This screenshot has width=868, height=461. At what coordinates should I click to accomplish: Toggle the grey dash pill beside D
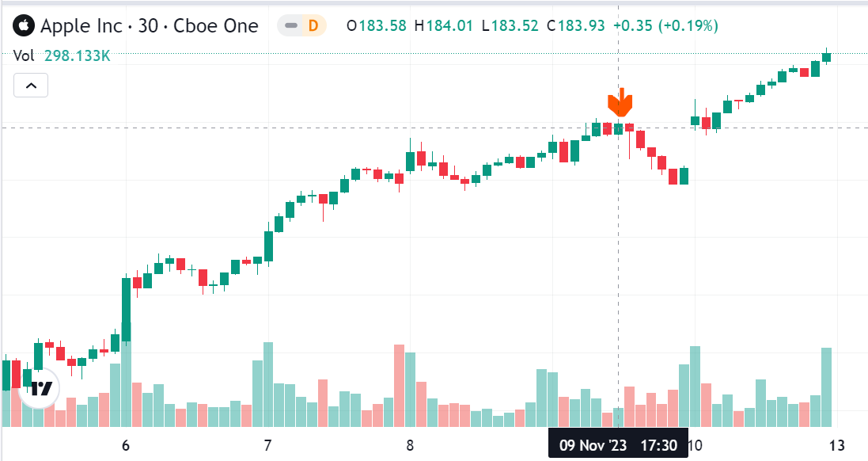(291, 26)
